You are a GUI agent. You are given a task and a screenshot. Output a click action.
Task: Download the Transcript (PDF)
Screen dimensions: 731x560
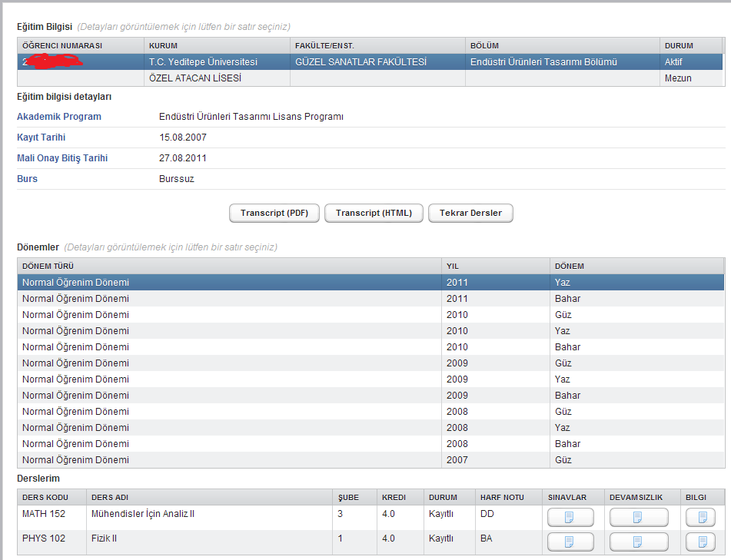pyautogui.click(x=274, y=213)
